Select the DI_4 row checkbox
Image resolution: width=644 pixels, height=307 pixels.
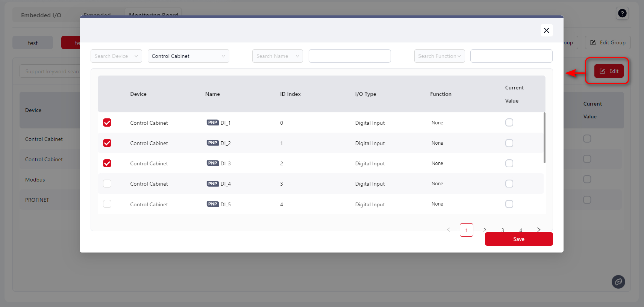pos(107,184)
